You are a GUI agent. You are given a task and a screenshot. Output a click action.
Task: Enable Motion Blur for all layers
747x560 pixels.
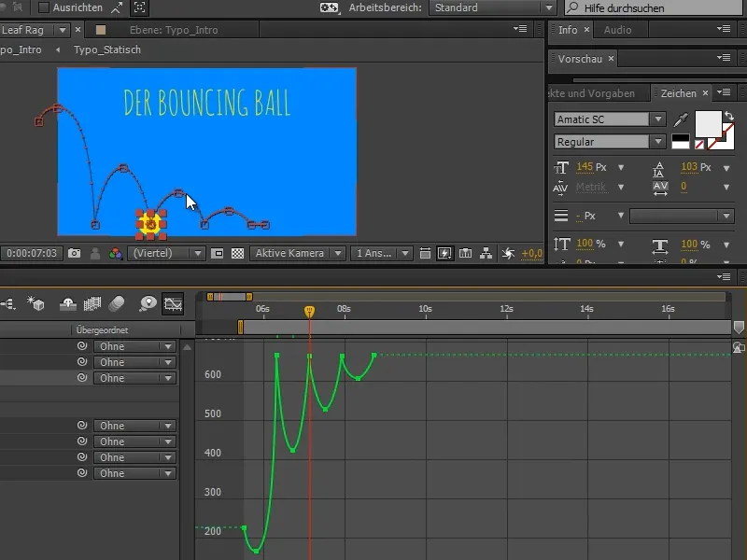(x=116, y=303)
